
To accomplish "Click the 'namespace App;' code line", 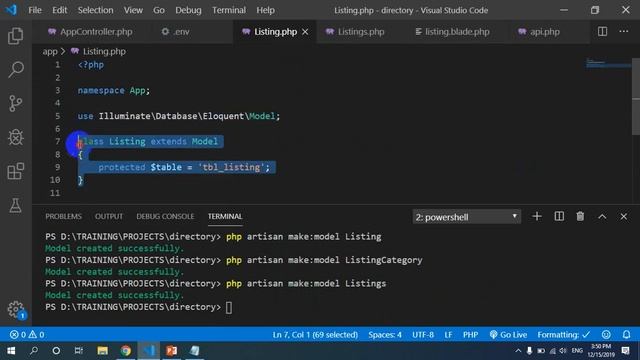I will (x=114, y=90).
